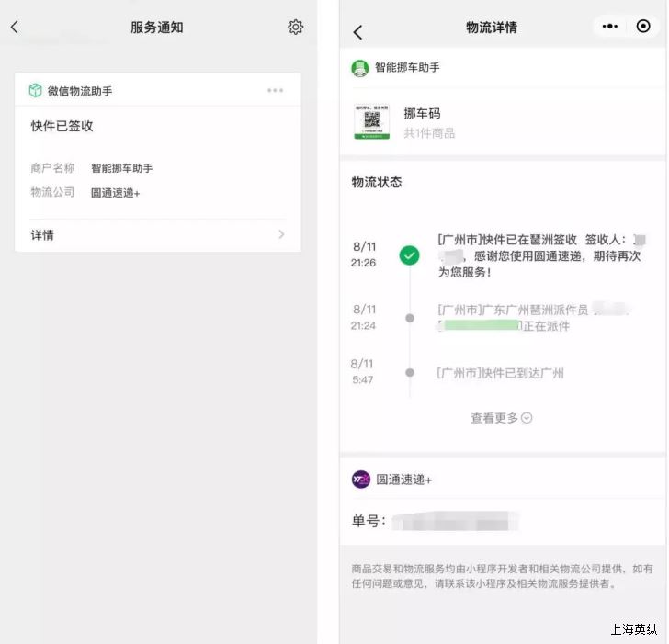The width and height of the screenshot is (669, 644).
Task: Click the 物流详情 page title
Action: [492, 28]
